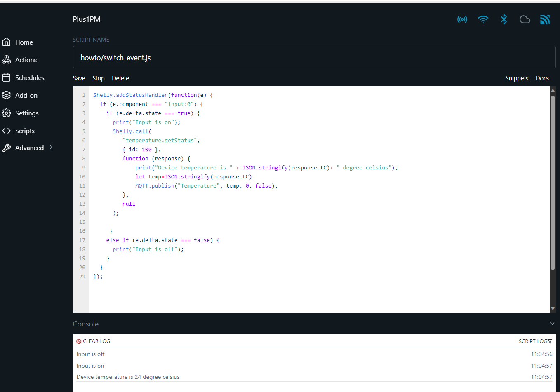Open the Snippets list
The width and height of the screenshot is (560, 392).
pos(517,78)
